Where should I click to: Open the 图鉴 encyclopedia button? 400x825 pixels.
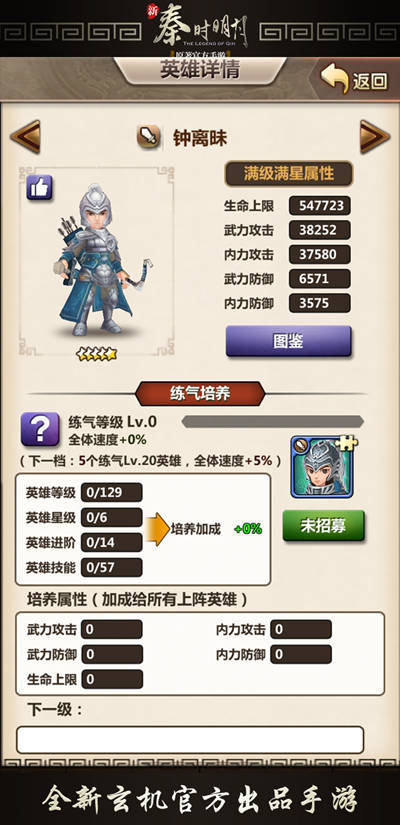pos(288,341)
